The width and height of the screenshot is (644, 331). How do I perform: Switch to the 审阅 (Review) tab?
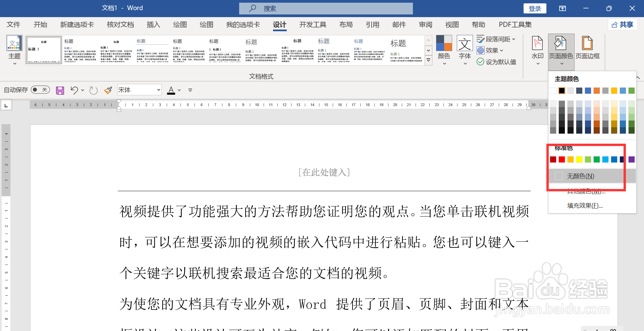pyautogui.click(x=425, y=25)
